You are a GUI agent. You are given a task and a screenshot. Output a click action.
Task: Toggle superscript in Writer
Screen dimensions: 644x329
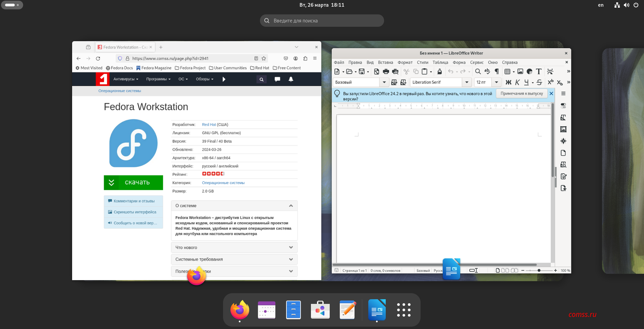550,82
